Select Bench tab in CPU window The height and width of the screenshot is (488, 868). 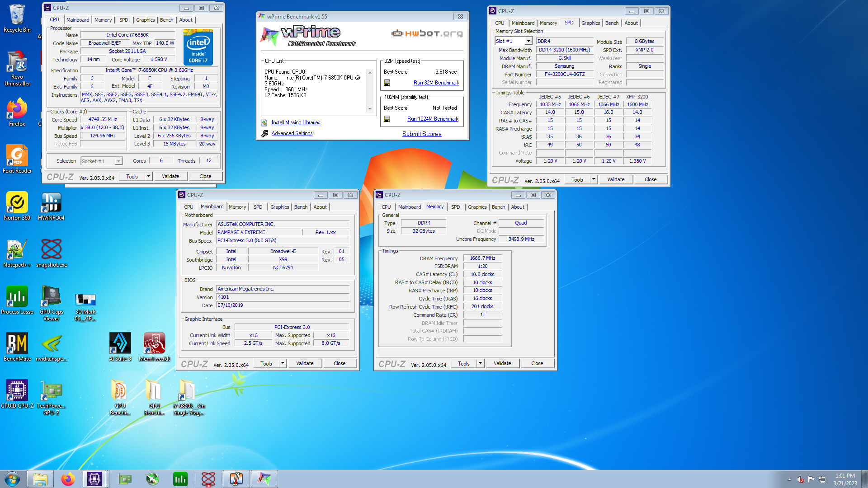(x=166, y=20)
